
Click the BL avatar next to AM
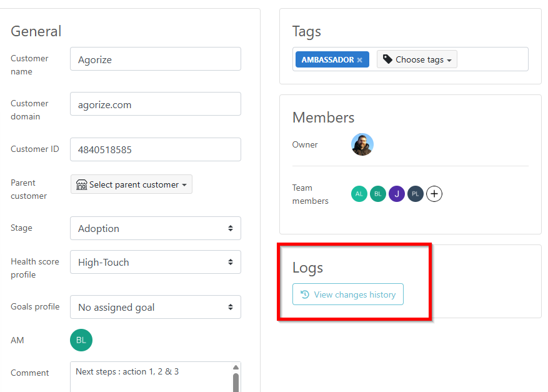click(81, 340)
